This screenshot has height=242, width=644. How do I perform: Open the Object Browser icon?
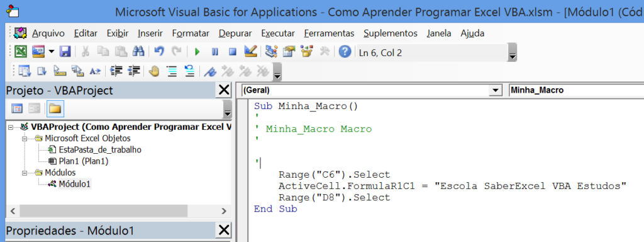306,52
